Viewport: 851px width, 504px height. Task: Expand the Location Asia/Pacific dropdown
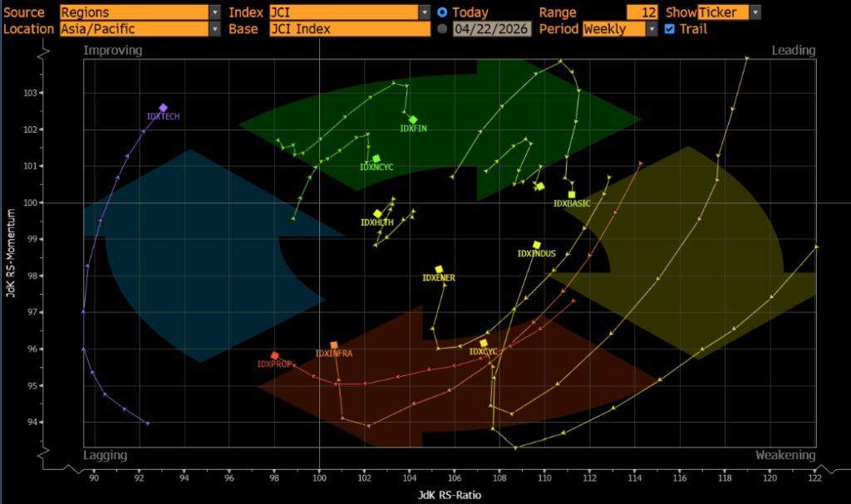tap(215, 29)
